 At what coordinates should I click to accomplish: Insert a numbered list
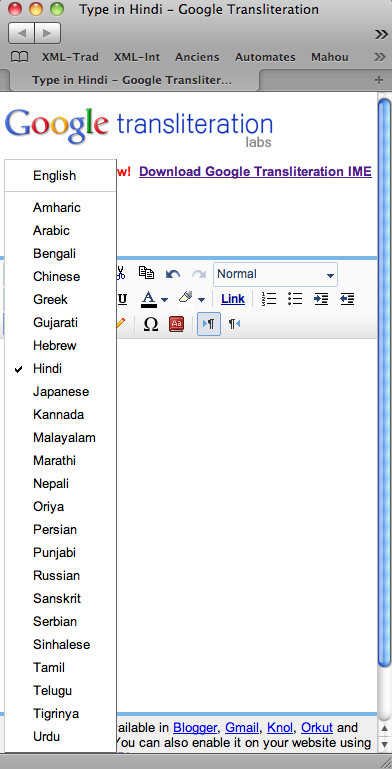pyautogui.click(x=269, y=299)
